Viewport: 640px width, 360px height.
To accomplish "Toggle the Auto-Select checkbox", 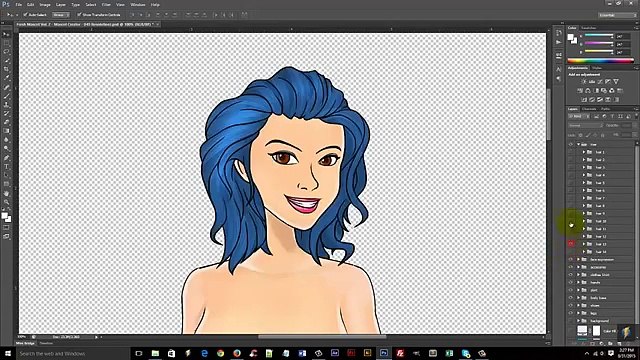I will [25, 15].
